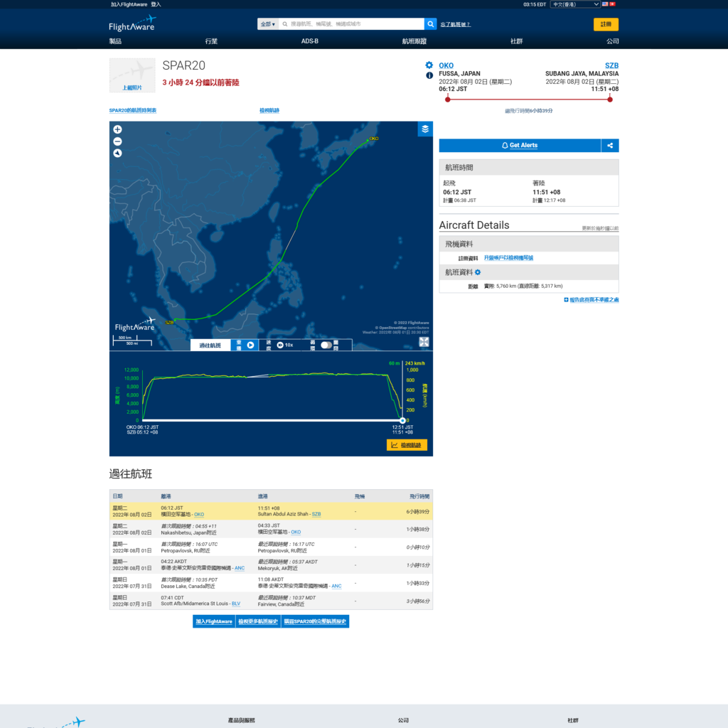Click the BLV link in Scott Afb row
Viewport: 728px width, 728px height.
(x=236, y=604)
